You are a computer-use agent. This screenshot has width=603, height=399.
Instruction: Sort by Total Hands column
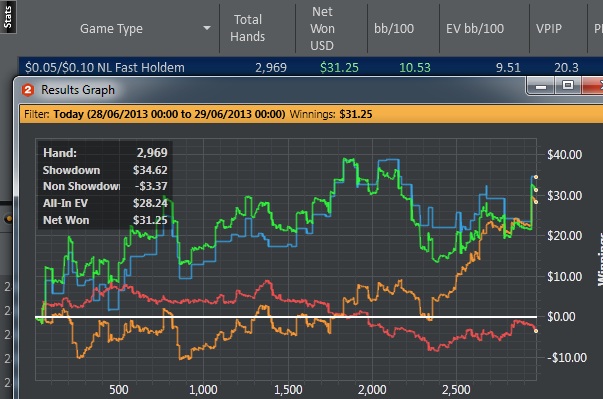tap(248, 28)
